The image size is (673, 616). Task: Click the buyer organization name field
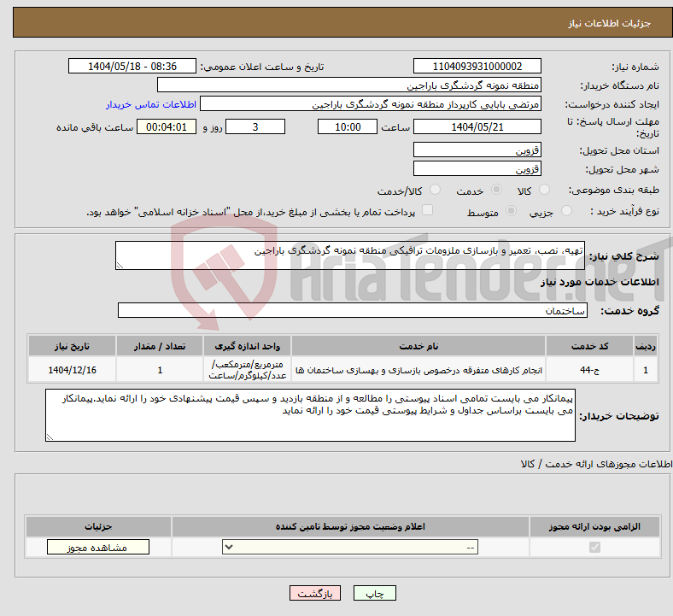[x=349, y=85]
